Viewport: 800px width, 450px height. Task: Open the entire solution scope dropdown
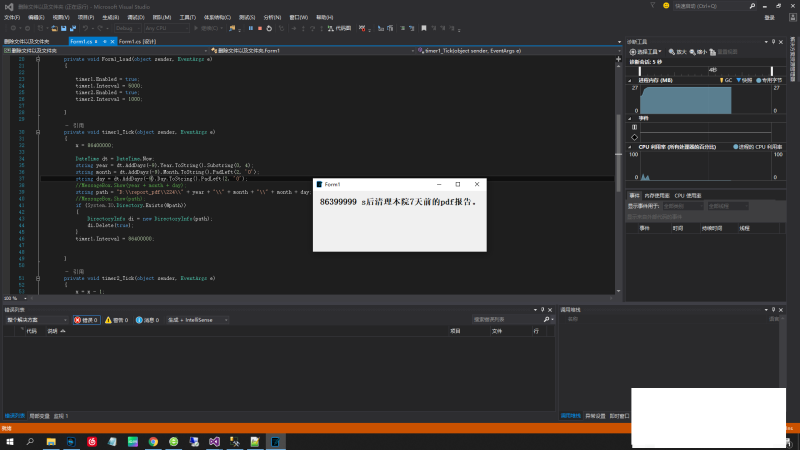(36, 320)
